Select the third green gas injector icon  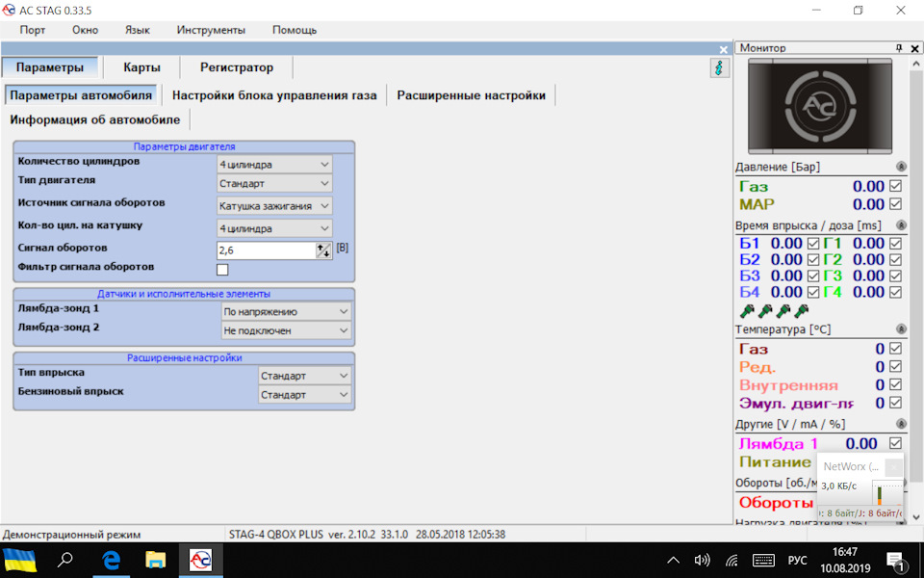tap(783, 310)
